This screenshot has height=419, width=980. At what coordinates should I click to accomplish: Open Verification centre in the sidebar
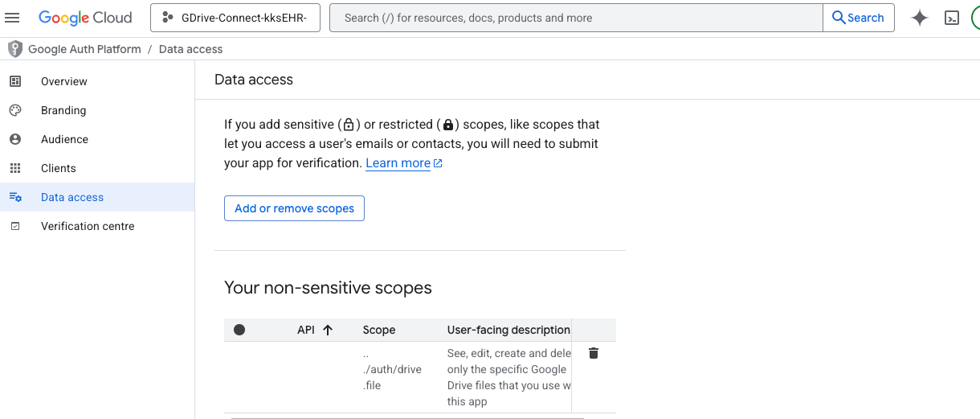(x=97, y=226)
